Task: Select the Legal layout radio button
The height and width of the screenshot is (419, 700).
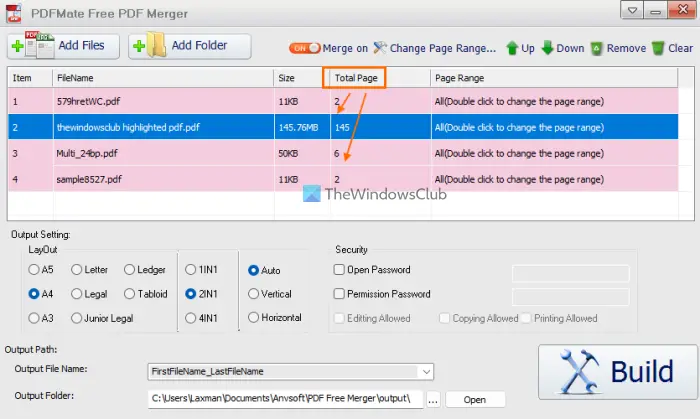Action: click(x=77, y=294)
